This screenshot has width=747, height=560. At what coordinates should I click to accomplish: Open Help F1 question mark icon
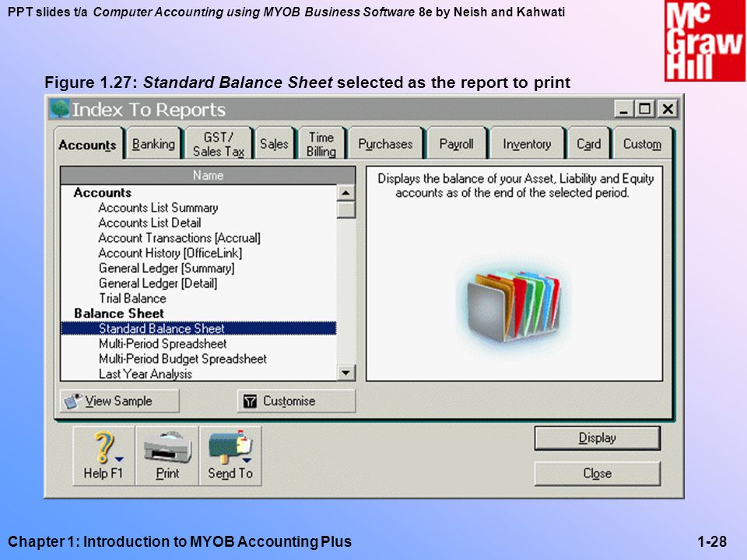point(104,446)
